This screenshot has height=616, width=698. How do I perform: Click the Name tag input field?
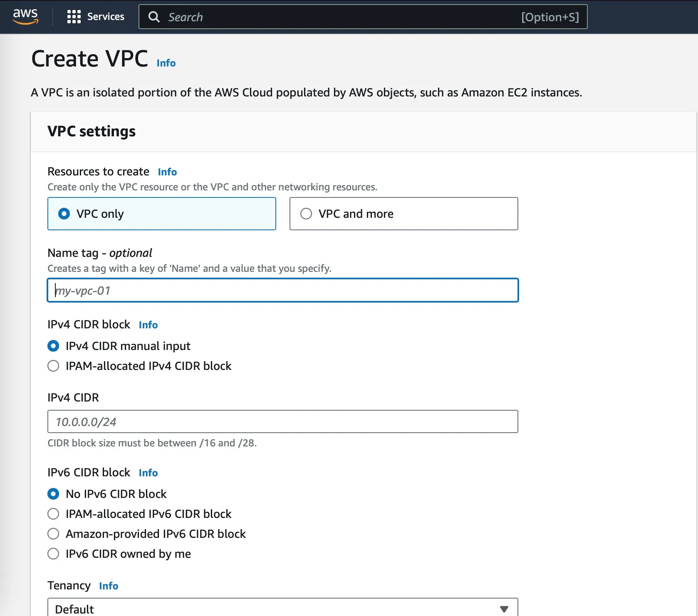point(283,291)
